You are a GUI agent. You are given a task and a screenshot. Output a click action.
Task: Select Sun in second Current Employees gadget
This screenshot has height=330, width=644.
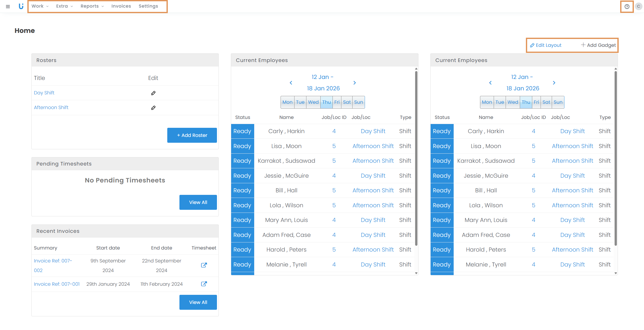click(x=558, y=102)
